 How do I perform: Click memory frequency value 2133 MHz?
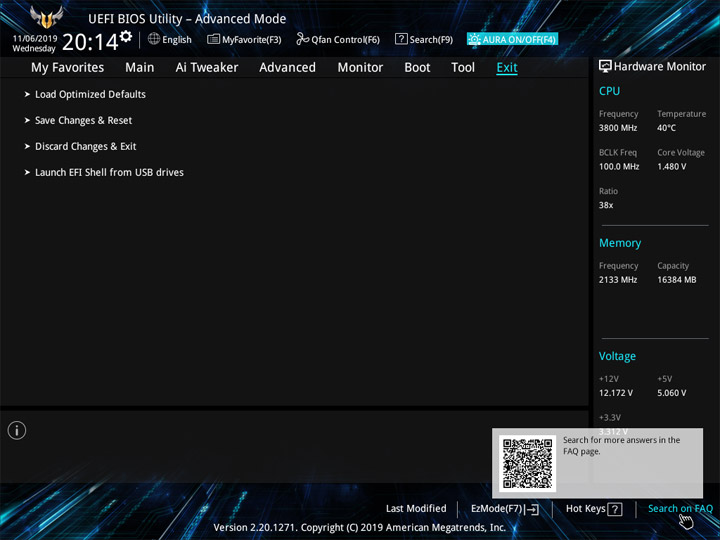tap(618, 280)
